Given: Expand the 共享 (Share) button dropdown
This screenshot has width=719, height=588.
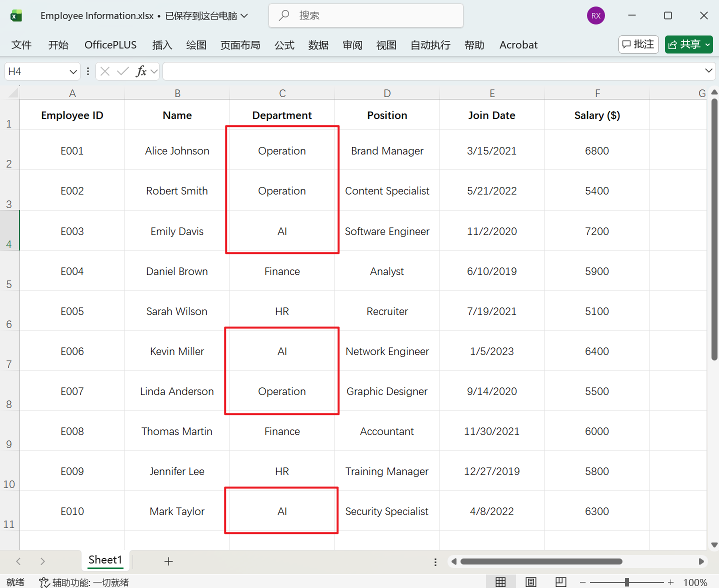Looking at the screenshot, I should click(708, 44).
